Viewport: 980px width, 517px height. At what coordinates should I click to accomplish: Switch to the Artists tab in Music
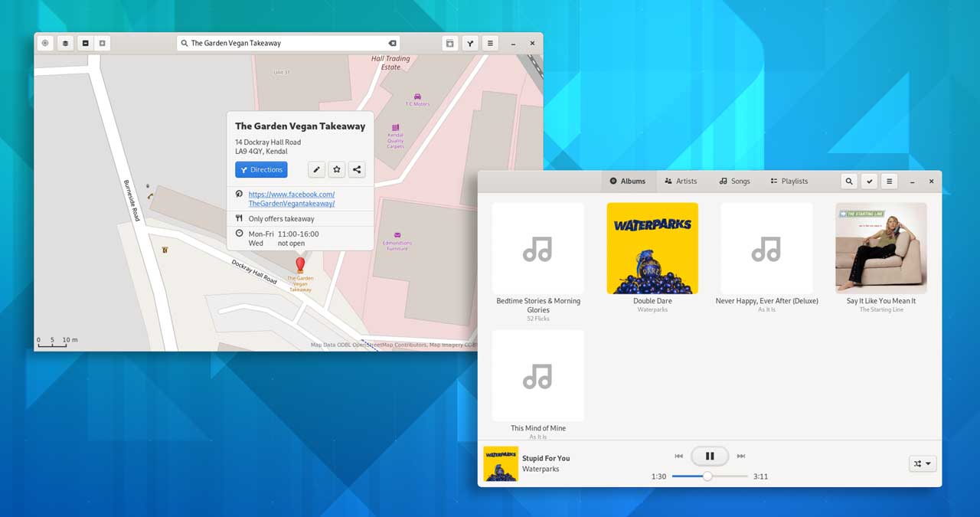click(x=681, y=182)
